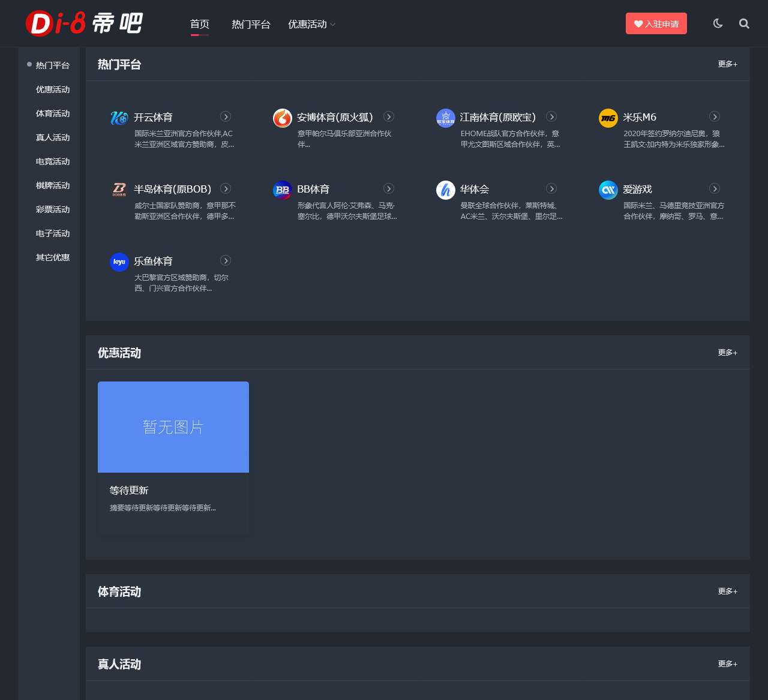Select 棋牌活动 in left sidebar
The image size is (768, 700).
pyautogui.click(x=52, y=185)
